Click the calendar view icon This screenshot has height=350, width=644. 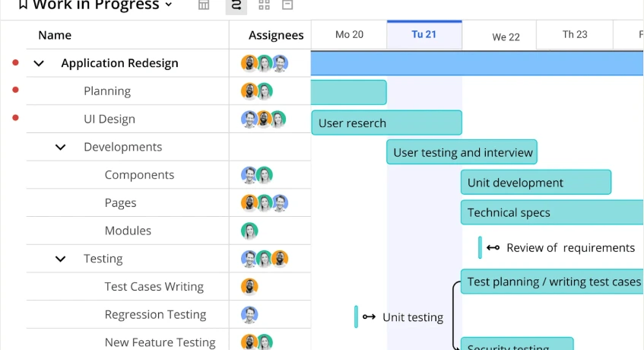[287, 5]
